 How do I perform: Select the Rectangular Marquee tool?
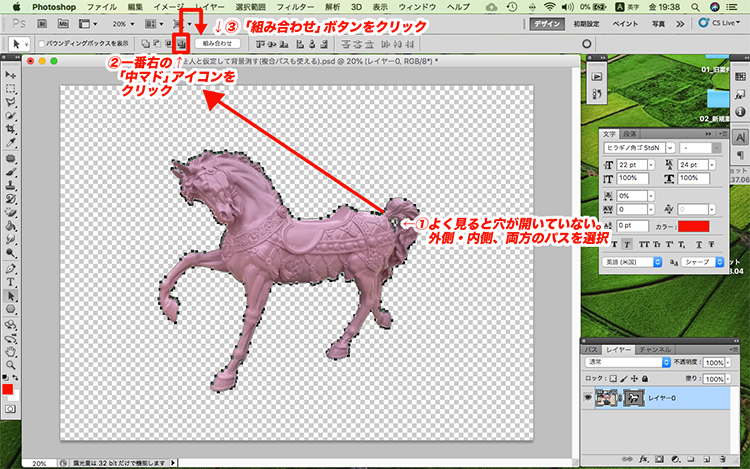point(10,89)
